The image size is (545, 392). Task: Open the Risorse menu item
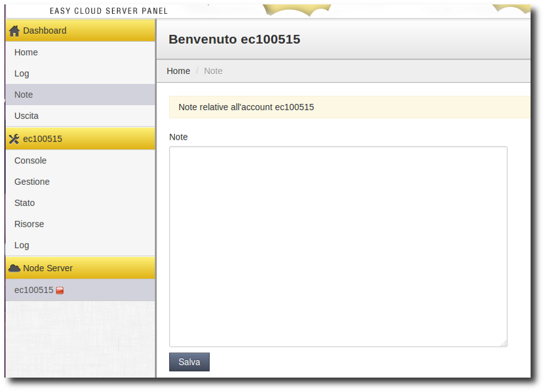(x=80, y=224)
